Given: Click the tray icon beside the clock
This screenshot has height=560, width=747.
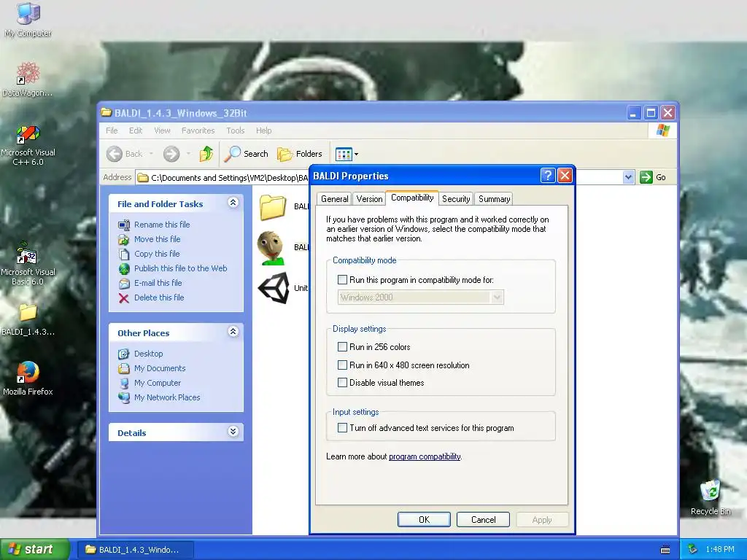Looking at the screenshot, I should coord(693,549).
